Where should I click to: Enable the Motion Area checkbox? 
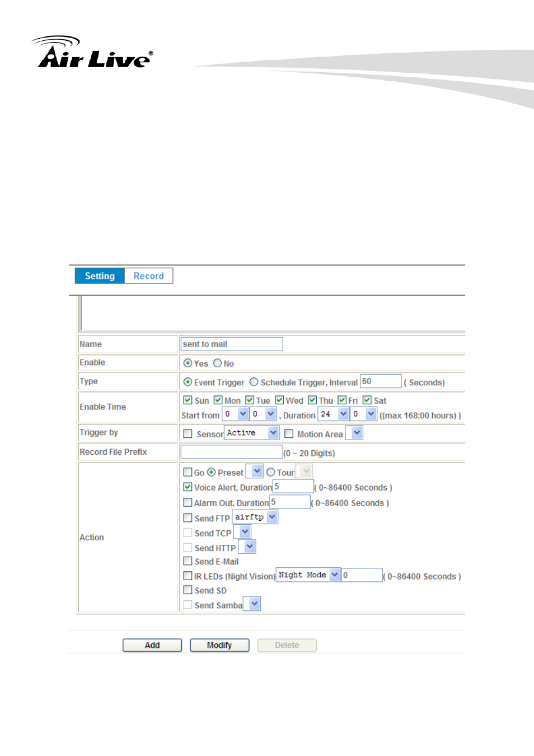click(x=289, y=433)
